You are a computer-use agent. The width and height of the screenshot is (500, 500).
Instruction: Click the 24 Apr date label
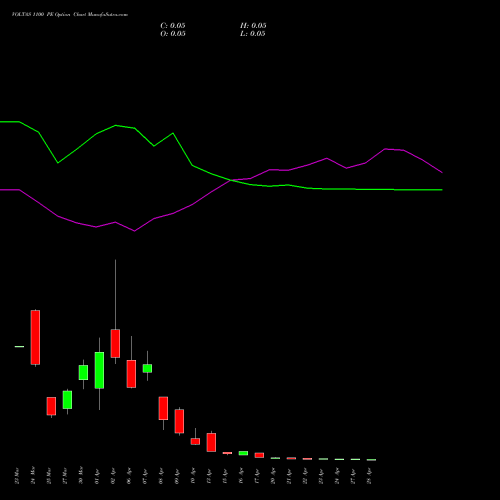click(x=337, y=476)
